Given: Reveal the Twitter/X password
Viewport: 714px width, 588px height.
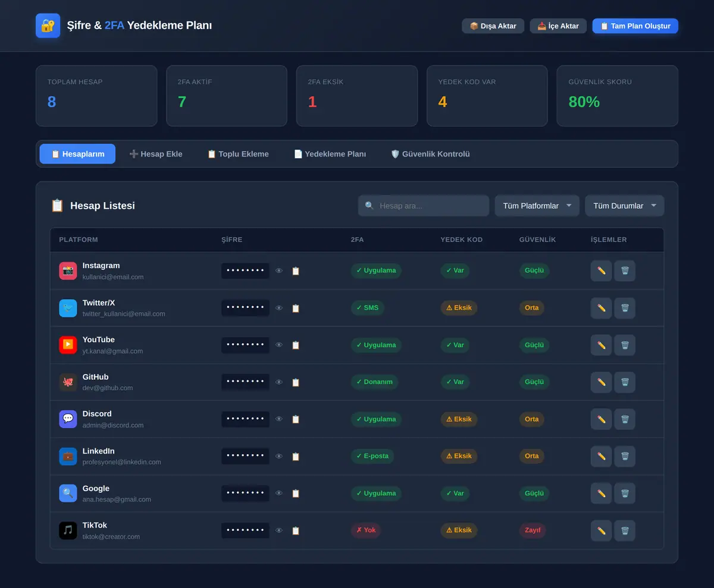Looking at the screenshot, I should click(x=279, y=308).
